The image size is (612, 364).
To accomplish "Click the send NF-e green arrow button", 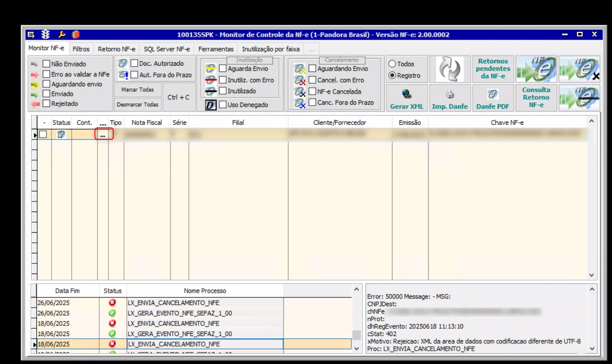I will coord(536,69).
